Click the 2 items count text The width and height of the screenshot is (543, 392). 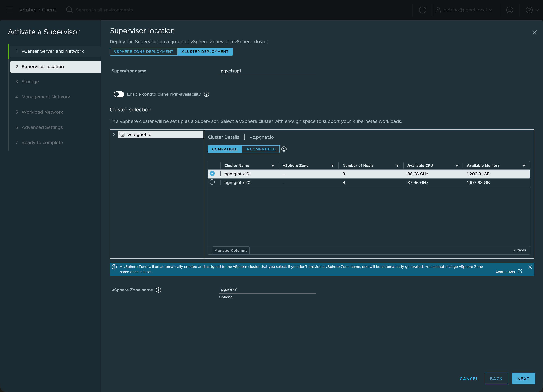(x=520, y=250)
